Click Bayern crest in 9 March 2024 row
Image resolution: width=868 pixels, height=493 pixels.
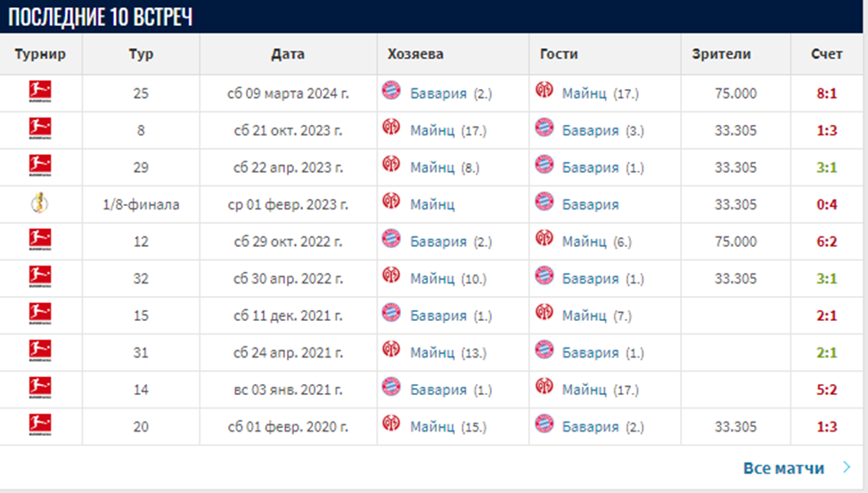tap(391, 92)
